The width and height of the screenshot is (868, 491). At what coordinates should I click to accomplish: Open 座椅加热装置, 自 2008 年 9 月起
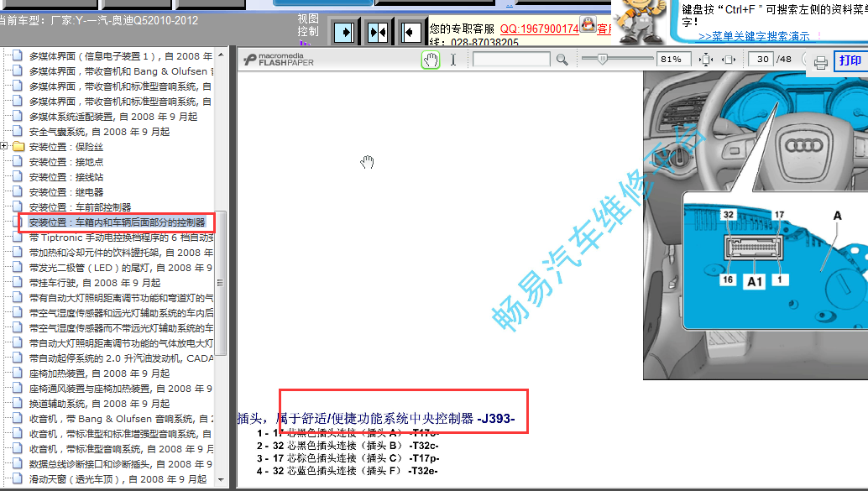pyautogui.click(x=99, y=373)
